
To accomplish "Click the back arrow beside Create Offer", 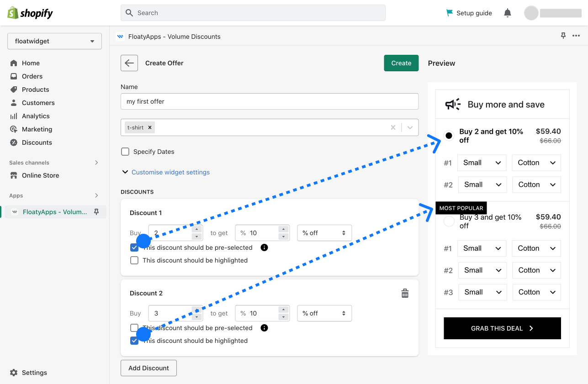I will point(129,63).
